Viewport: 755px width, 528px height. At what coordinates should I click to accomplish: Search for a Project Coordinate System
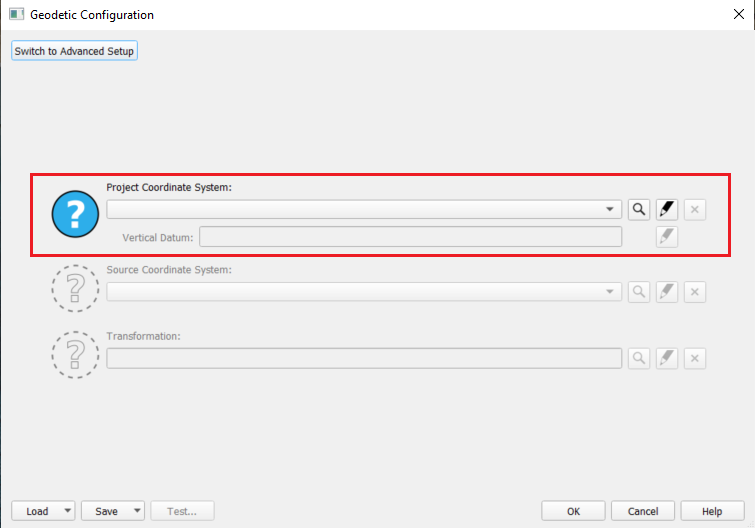(639, 209)
